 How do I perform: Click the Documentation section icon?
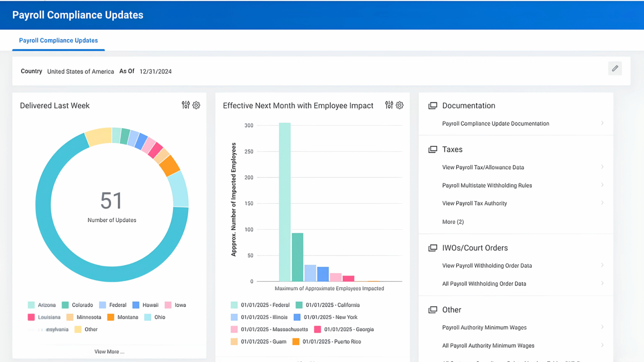point(433,106)
